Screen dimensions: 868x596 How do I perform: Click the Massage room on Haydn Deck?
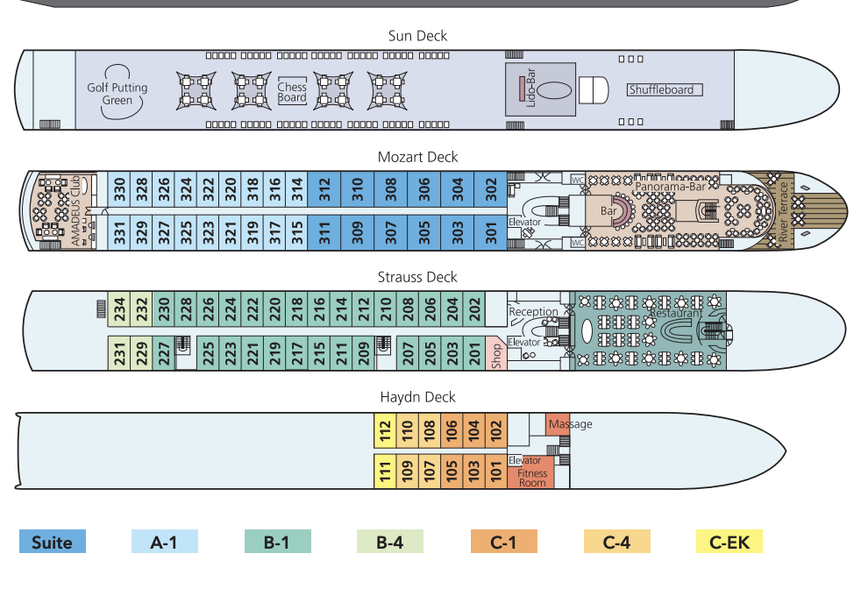coord(558,424)
